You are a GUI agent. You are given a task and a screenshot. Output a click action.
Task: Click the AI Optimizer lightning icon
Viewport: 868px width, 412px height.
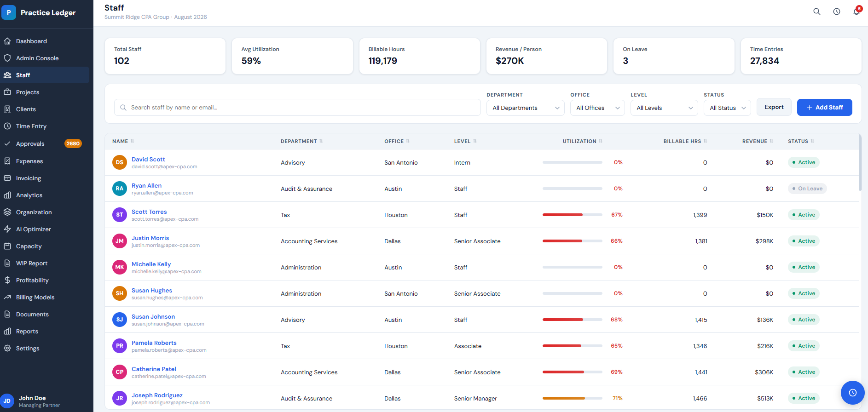(7, 229)
